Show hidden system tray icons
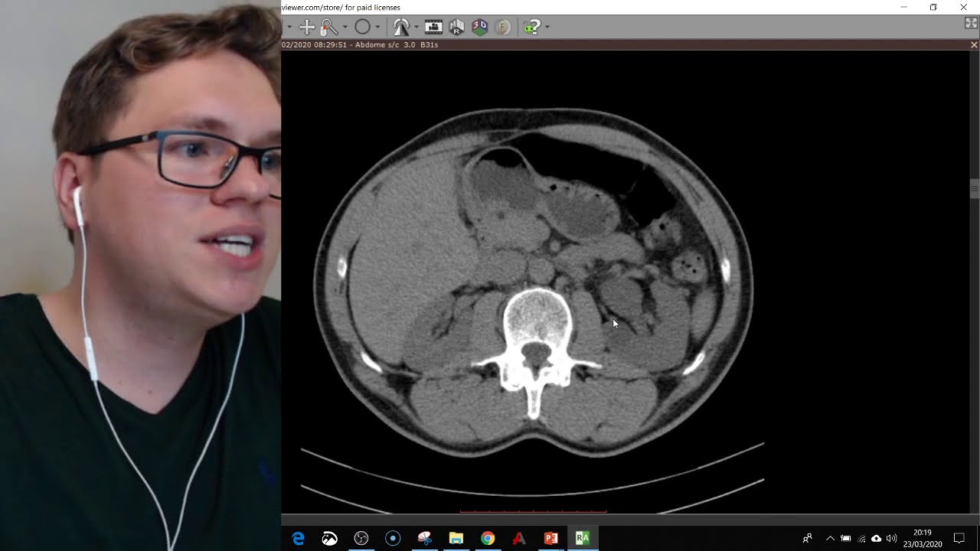Viewport: 980px width, 551px height. pos(830,539)
